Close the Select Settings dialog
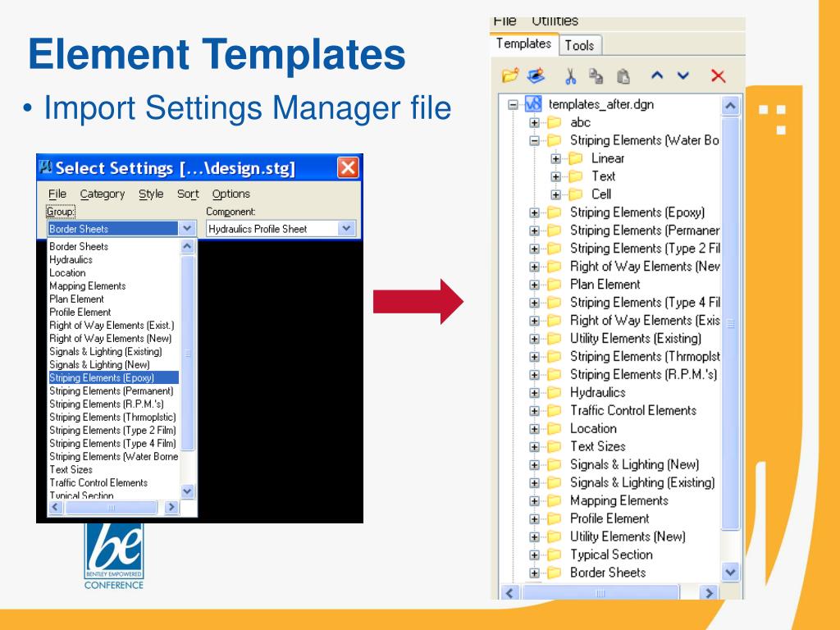 (x=348, y=167)
